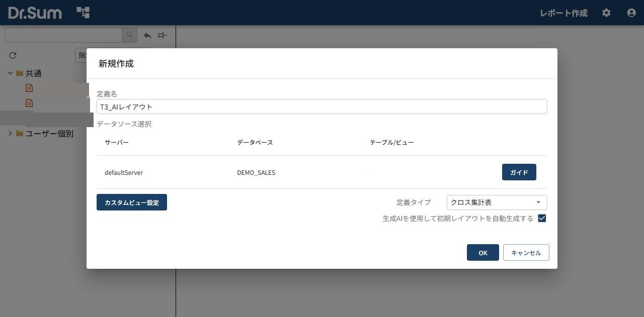
Task: Expand the ユーザー個別 tree node
Action: (x=10, y=134)
